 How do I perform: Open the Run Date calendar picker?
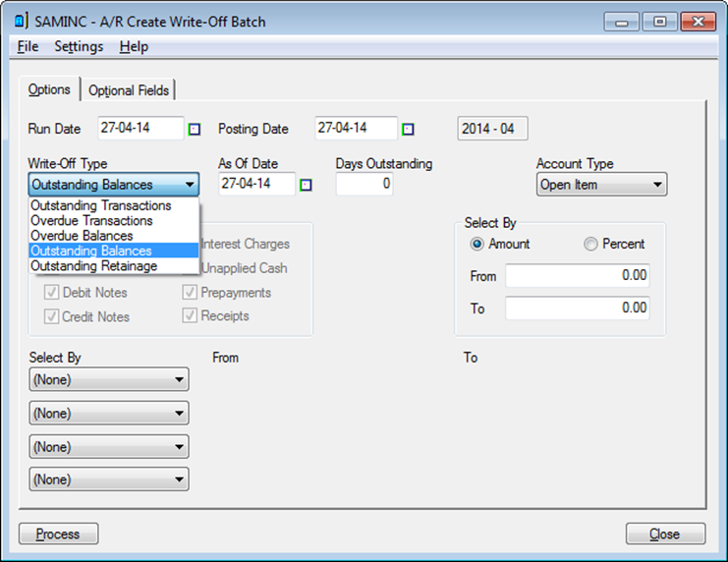(195, 129)
